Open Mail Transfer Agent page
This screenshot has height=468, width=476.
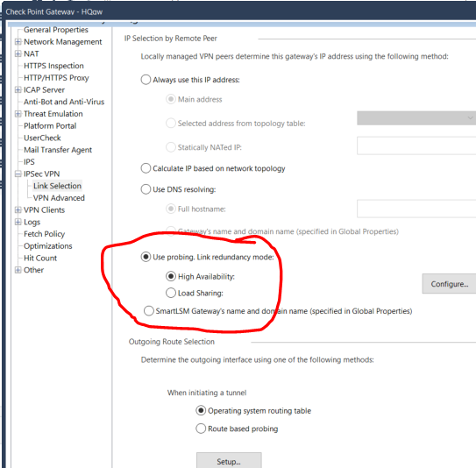click(58, 150)
